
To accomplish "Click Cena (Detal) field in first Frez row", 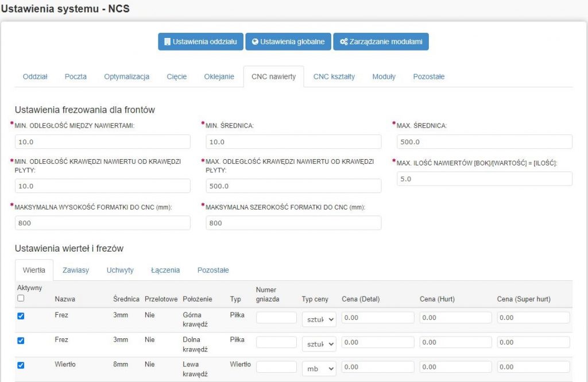I will point(378,318).
